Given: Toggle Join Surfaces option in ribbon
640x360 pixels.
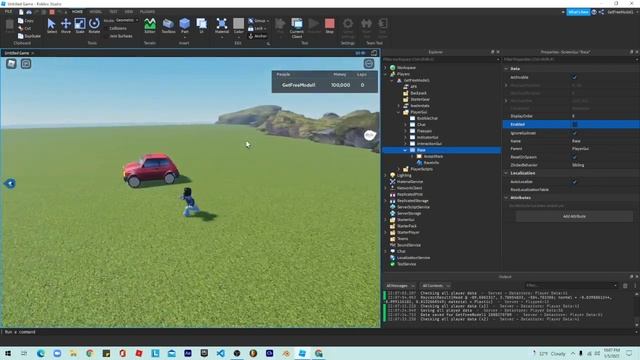Looking at the screenshot, I should pos(118,36).
